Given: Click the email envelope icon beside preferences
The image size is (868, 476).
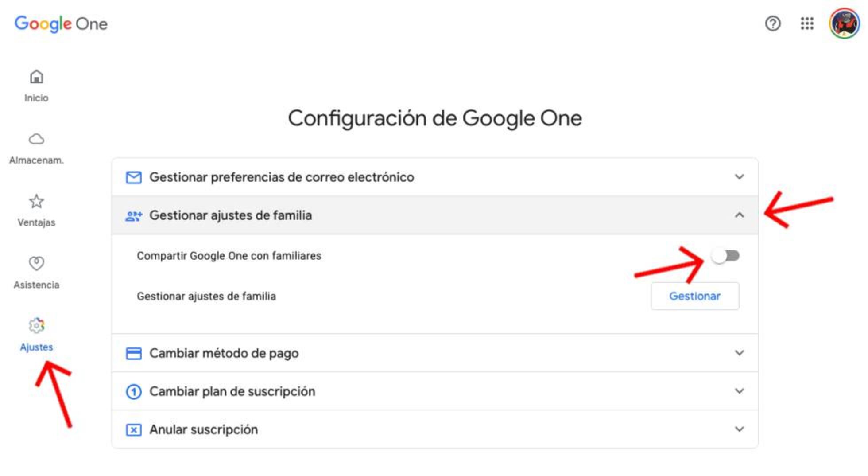Looking at the screenshot, I should point(133,177).
